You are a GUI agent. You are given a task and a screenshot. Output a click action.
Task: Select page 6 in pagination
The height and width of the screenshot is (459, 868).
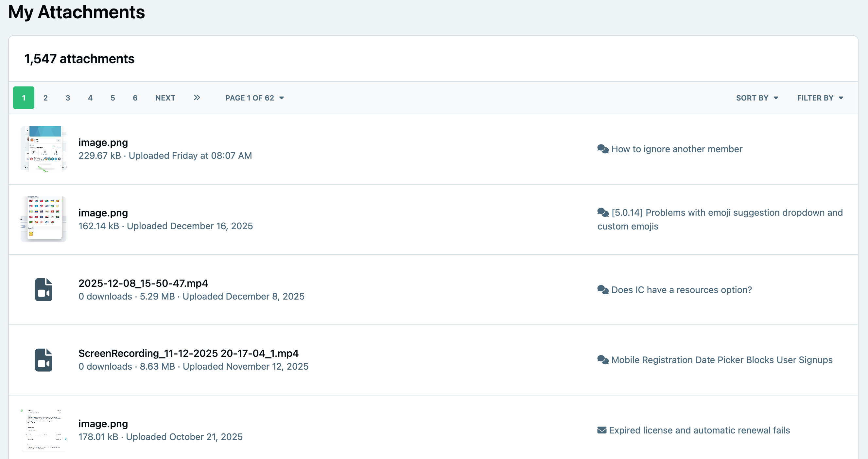pyautogui.click(x=135, y=98)
